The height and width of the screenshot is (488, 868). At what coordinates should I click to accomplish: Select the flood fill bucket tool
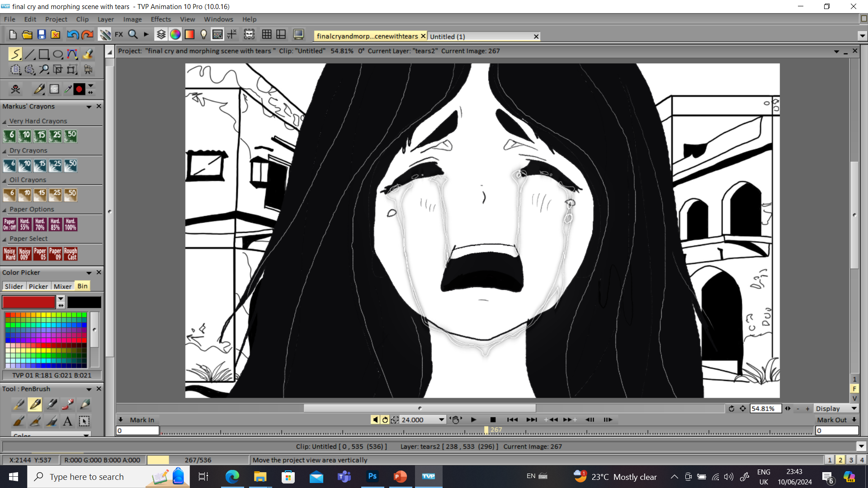[88, 54]
